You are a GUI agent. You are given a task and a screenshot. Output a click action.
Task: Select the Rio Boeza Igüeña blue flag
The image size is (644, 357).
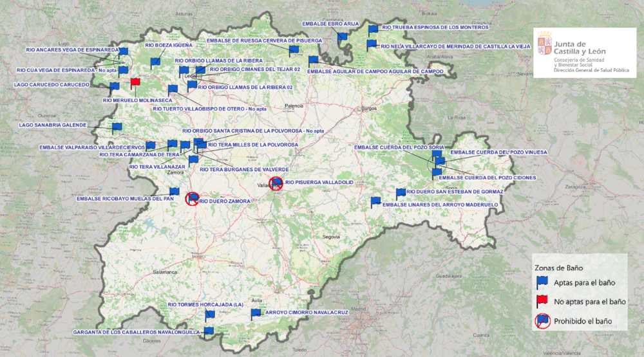coord(155,63)
